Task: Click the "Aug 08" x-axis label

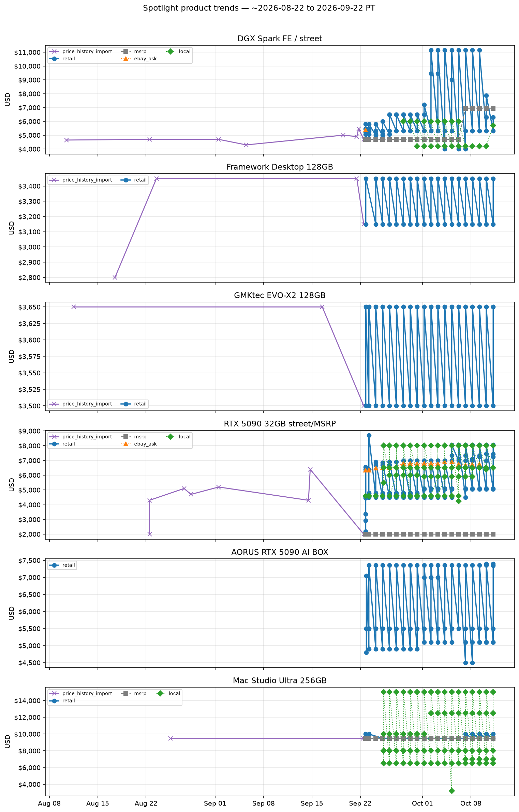Action: click(x=49, y=803)
